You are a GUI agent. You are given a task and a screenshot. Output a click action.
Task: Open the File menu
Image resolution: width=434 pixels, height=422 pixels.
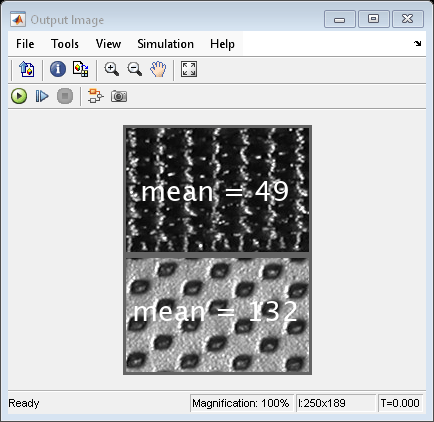tap(25, 44)
